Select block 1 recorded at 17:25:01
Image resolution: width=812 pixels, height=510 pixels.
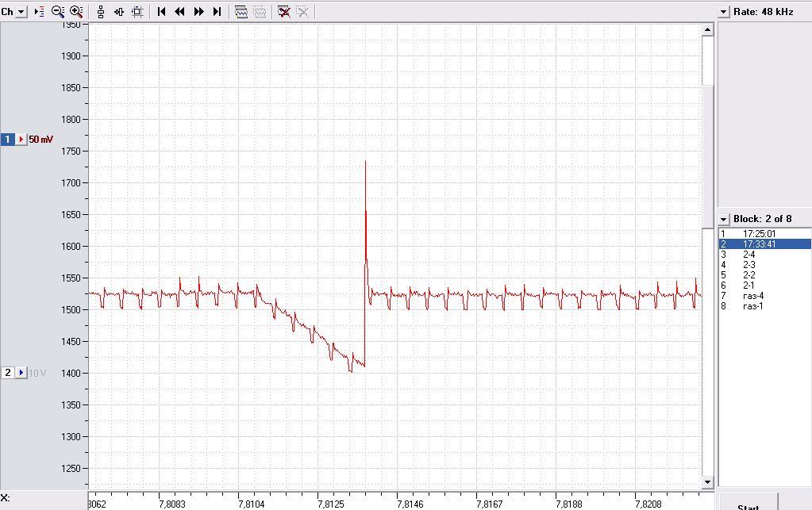tap(764, 234)
